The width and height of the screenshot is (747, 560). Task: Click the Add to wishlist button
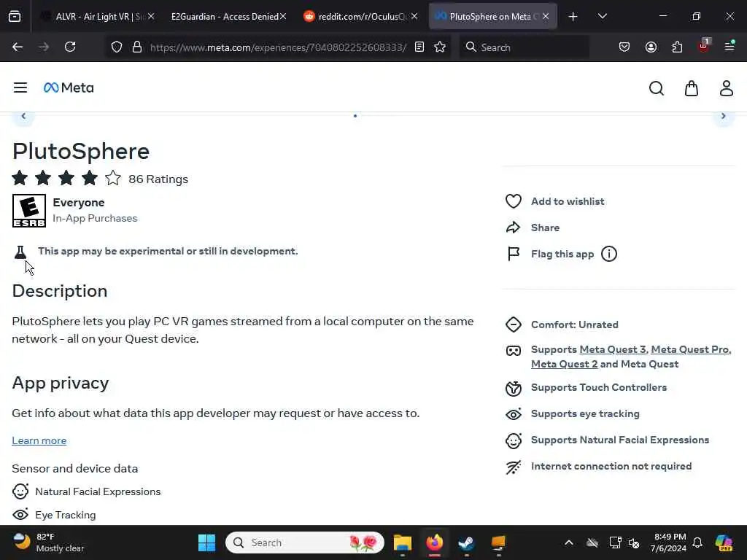[554, 201]
